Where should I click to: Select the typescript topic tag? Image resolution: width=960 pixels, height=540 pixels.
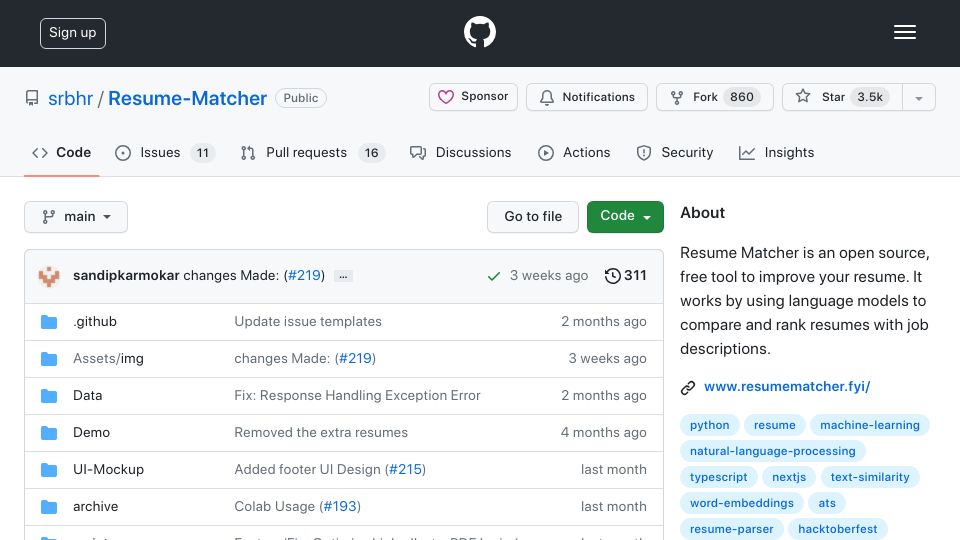pyautogui.click(x=719, y=477)
